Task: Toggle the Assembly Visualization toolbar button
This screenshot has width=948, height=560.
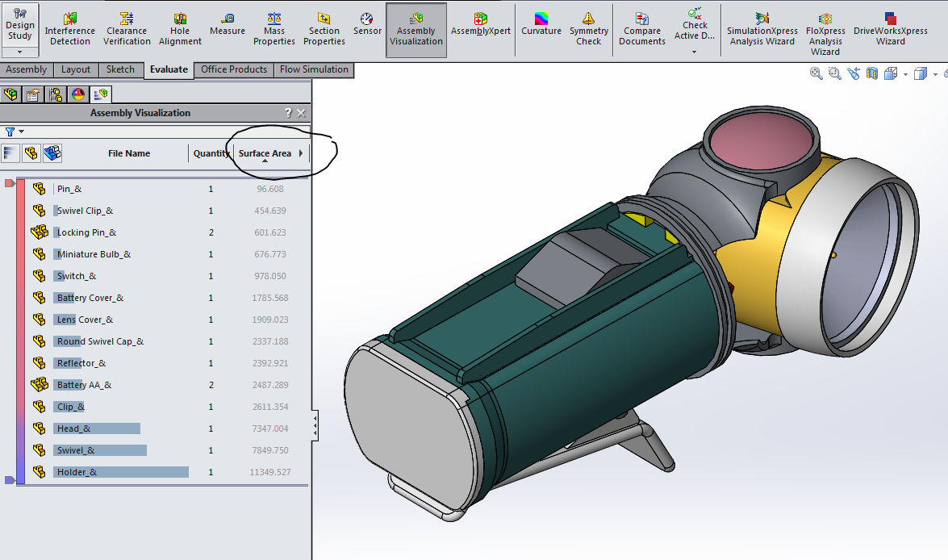Action: (416, 30)
